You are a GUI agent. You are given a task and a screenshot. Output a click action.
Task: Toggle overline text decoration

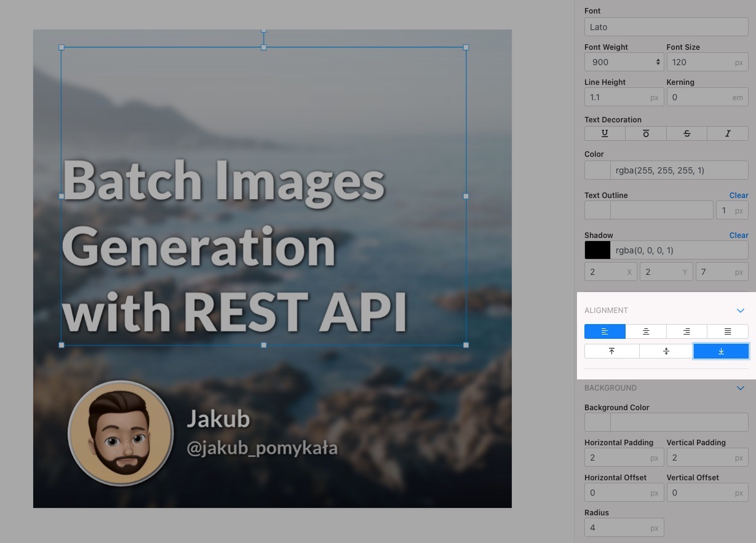coord(646,133)
